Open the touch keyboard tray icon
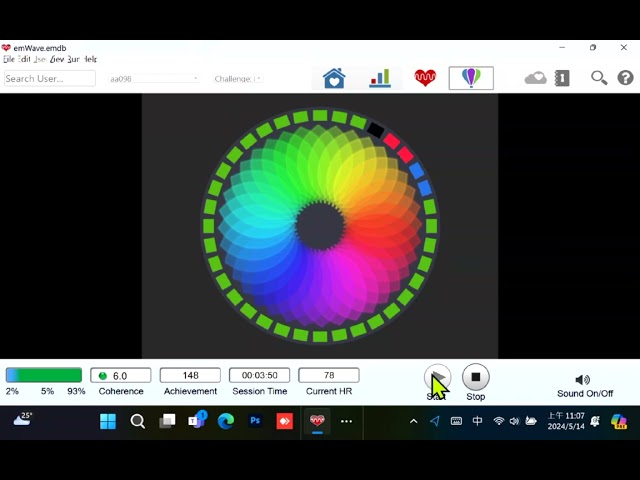This screenshot has width=640, height=480. pyautogui.click(x=456, y=421)
